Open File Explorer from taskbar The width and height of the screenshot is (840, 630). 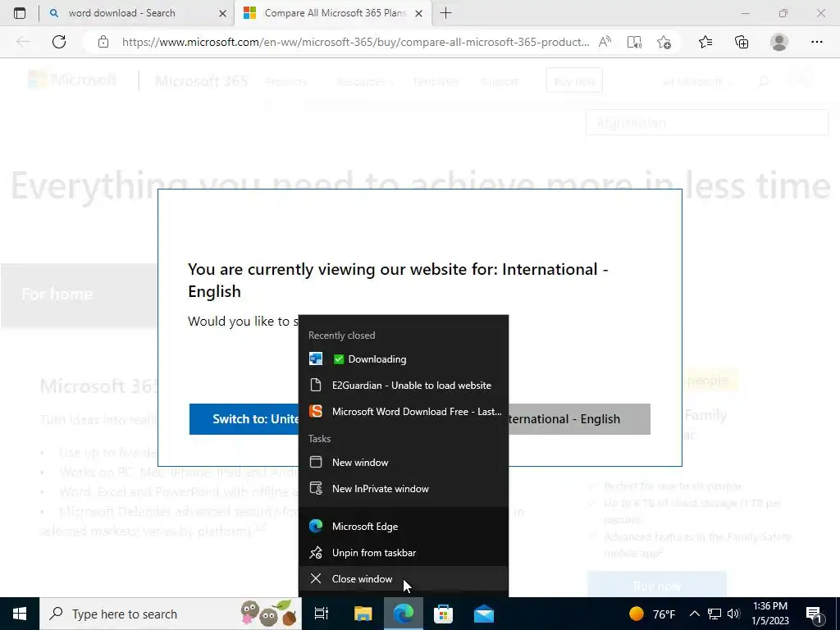(x=363, y=614)
